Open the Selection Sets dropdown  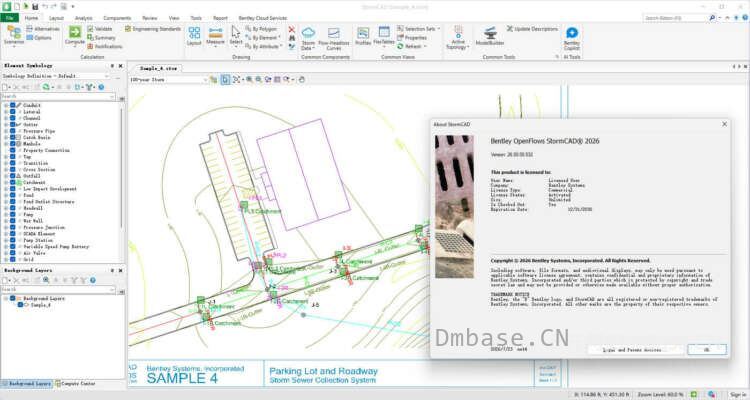click(419, 29)
